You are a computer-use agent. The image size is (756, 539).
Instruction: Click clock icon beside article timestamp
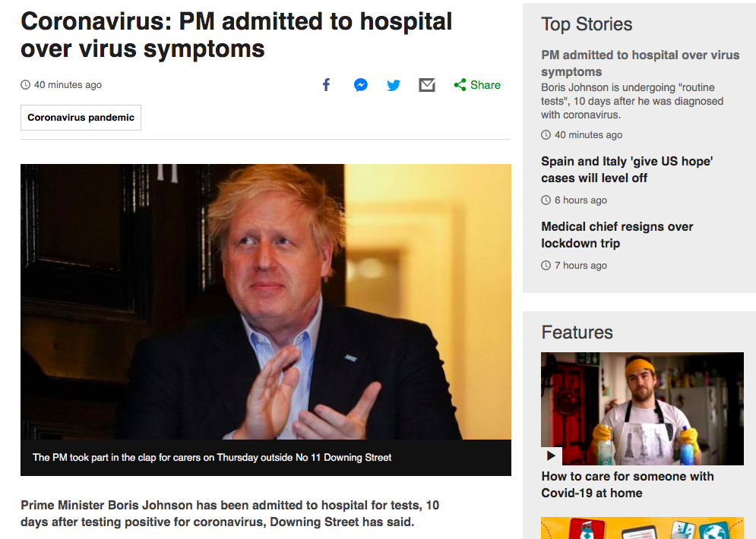(25, 85)
